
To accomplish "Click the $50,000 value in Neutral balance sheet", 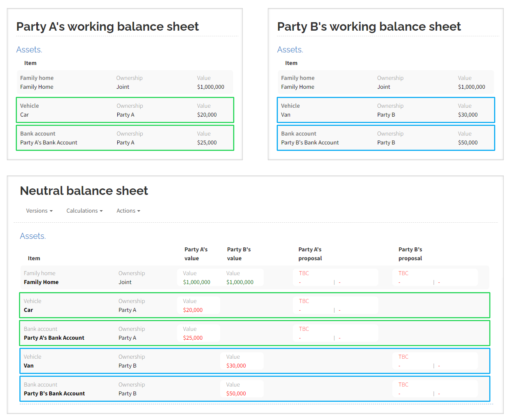I will [x=236, y=393].
